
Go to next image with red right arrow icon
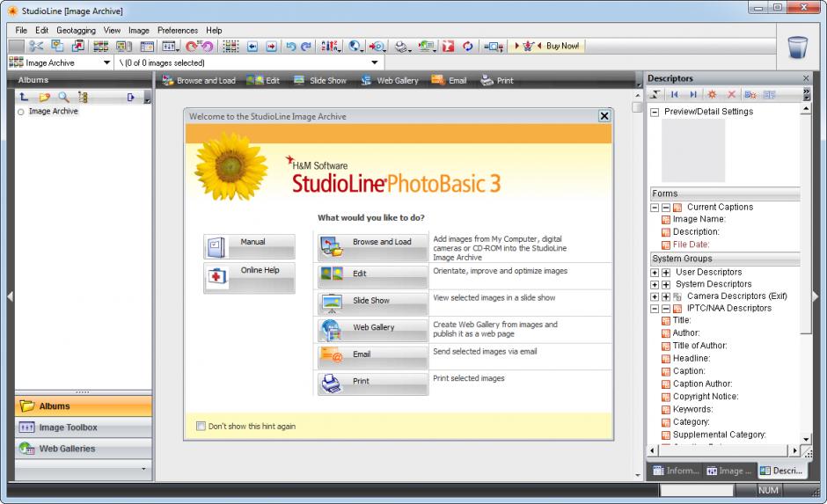click(x=271, y=47)
